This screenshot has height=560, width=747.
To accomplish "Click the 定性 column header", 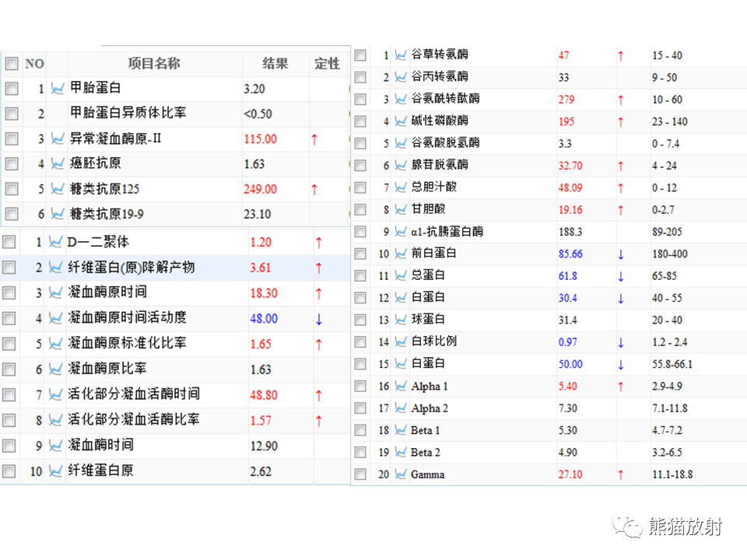I will [x=328, y=63].
